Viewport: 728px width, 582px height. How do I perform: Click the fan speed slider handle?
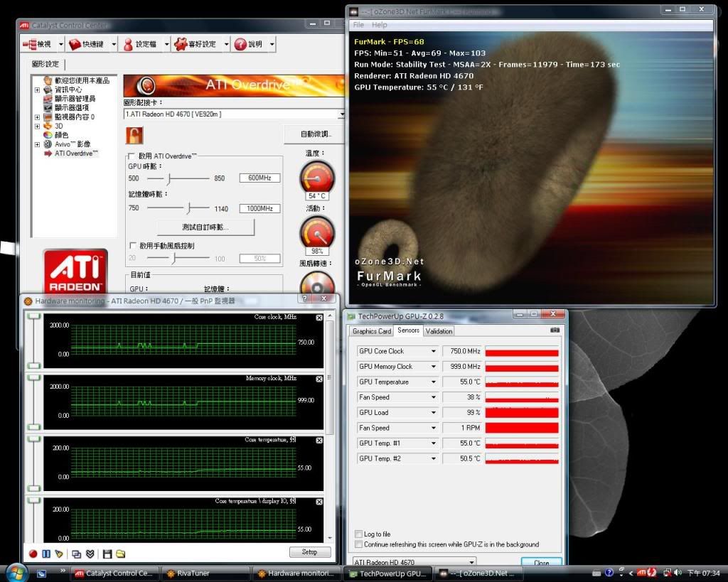[173, 259]
